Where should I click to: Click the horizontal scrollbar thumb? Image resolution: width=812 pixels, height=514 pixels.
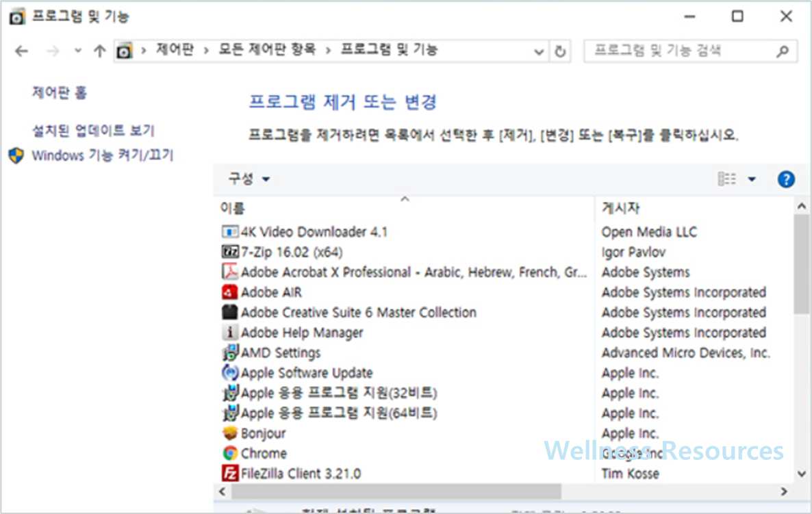click(x=396, y=491)
